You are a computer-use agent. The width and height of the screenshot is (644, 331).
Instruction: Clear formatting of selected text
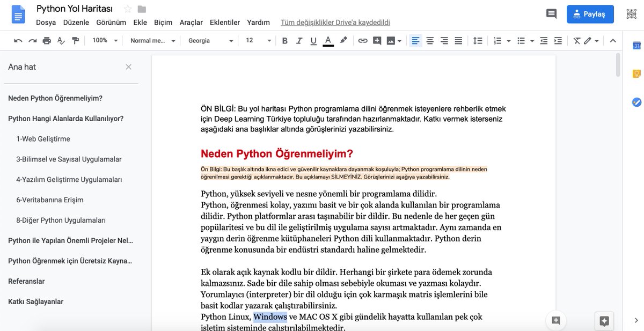(577, 40)
